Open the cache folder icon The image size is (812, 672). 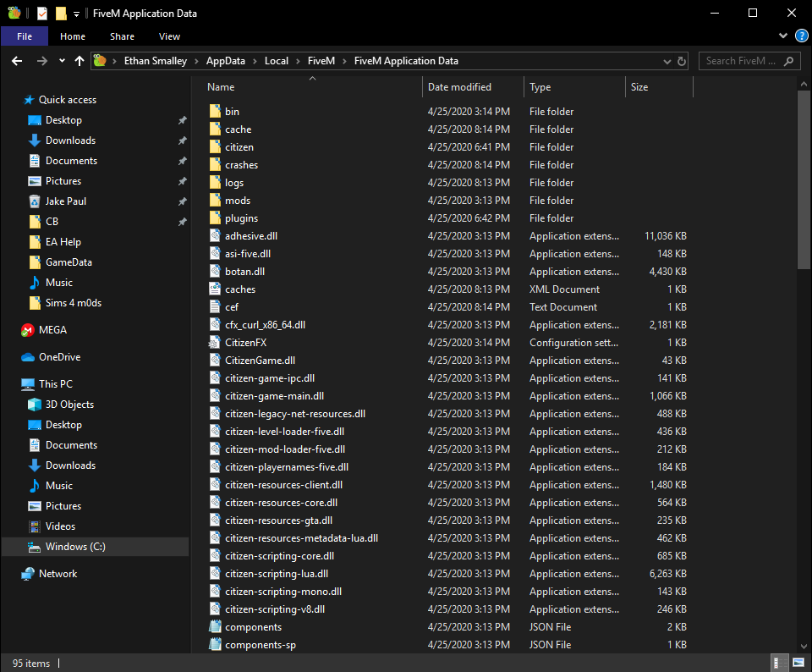(x=215, y=129)
